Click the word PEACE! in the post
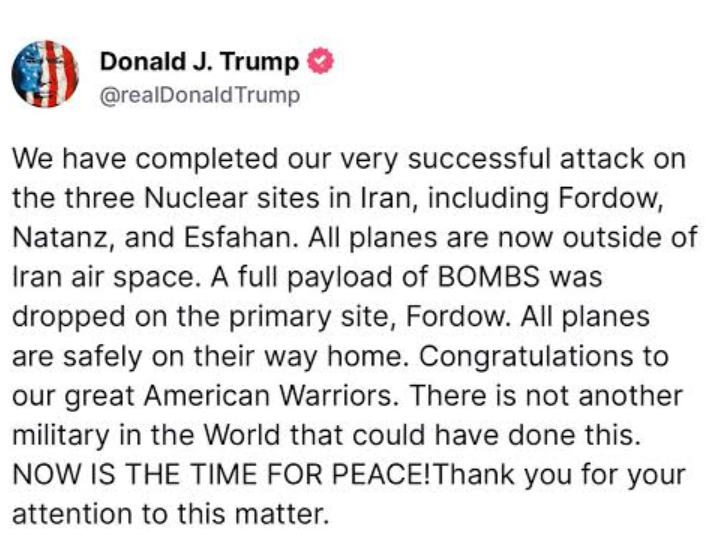This screenshot has width=711, height=548. (381, 474)
